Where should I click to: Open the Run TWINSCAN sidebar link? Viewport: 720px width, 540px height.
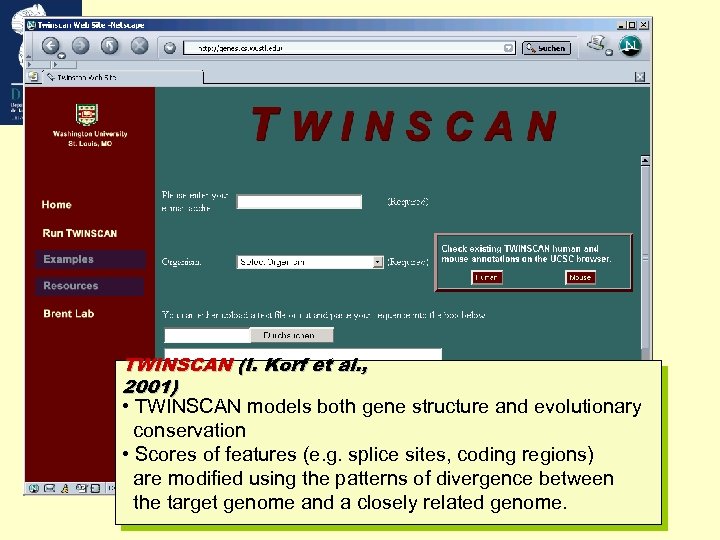click(x=80, y=233)
